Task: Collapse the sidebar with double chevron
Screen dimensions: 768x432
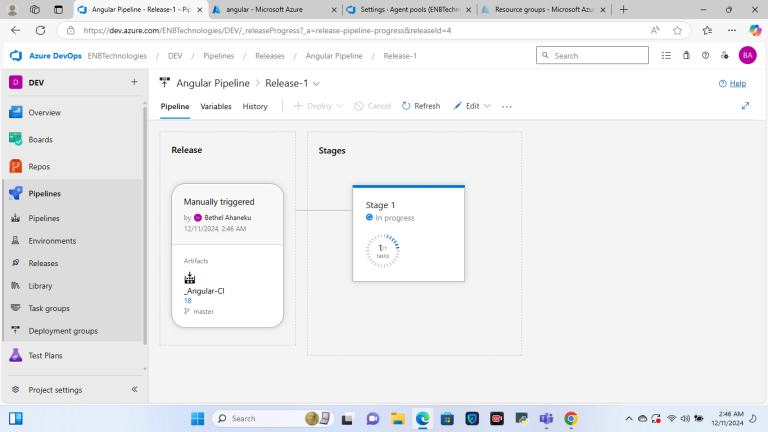Action: pos(134,389)
